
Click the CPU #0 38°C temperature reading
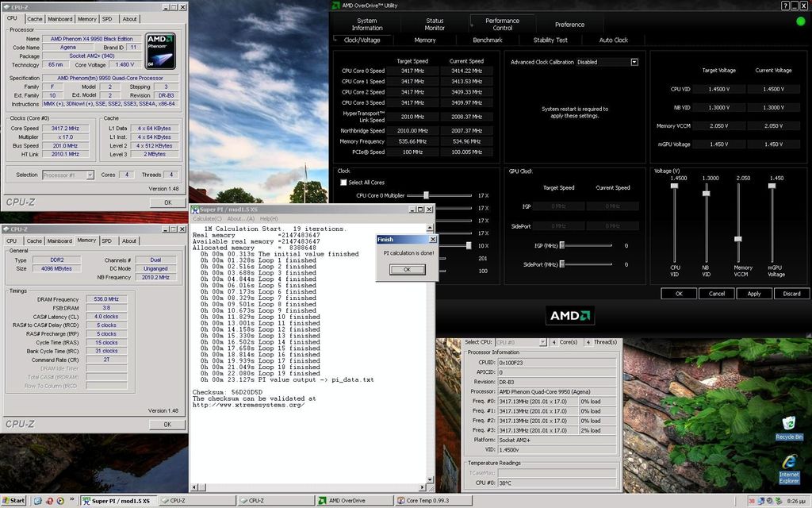(x=557, y=483)
